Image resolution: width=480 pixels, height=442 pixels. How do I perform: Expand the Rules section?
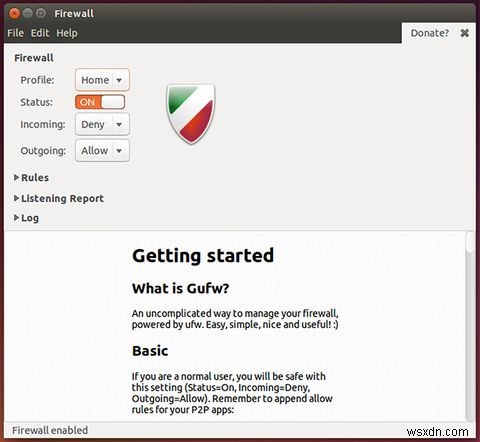(31, 178)
